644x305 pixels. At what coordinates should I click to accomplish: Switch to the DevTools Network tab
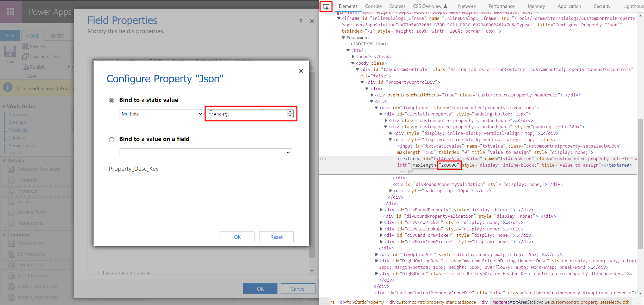pyautogui.click(x=467, y=6)
